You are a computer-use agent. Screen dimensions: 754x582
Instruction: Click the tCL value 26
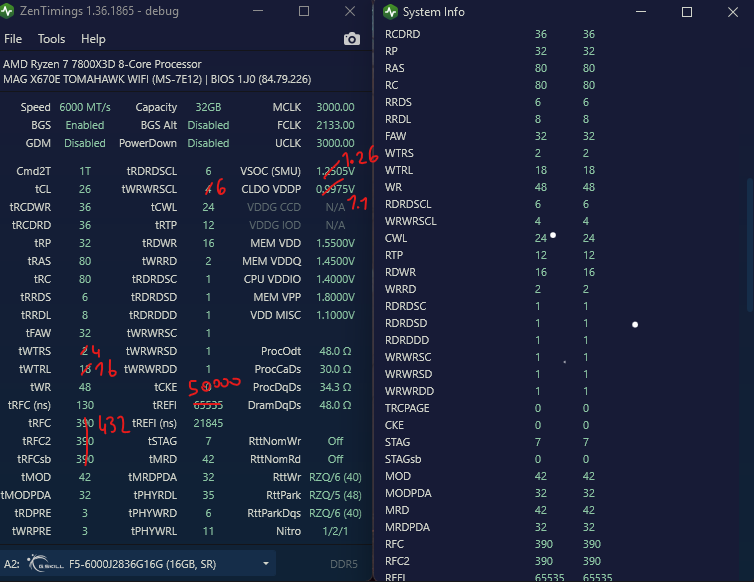coord(85,189)
